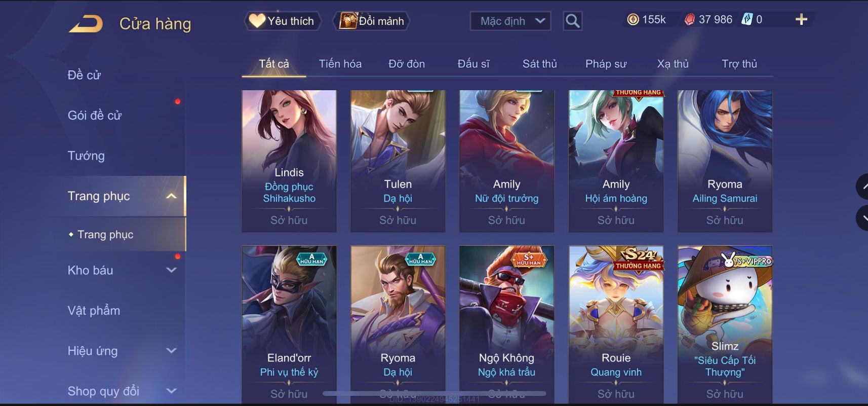Tap the blue voucher currency icon
Screen dimensions: 868x406
click(746, 20)
